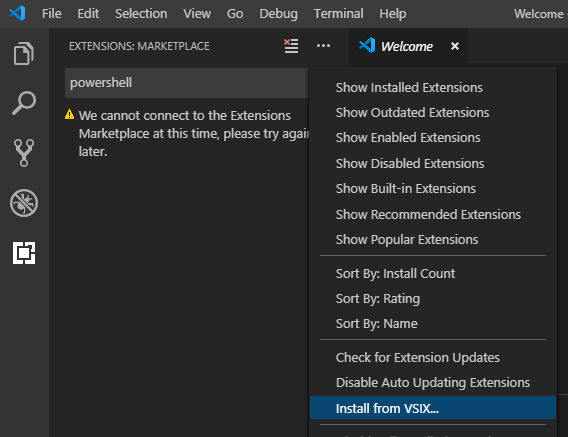
Task: Open the Explorer files icon
Action: 24,54
